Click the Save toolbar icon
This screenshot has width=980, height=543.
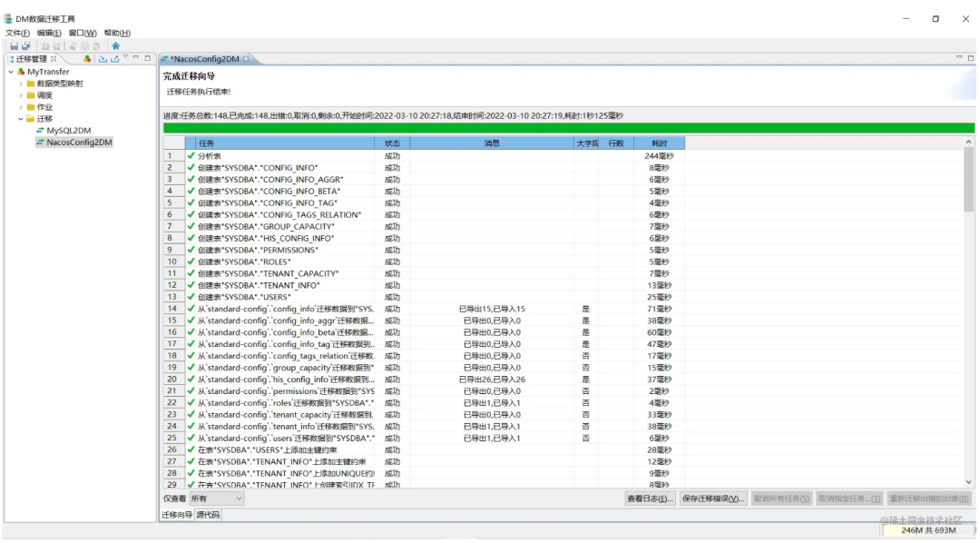(14, 45)
